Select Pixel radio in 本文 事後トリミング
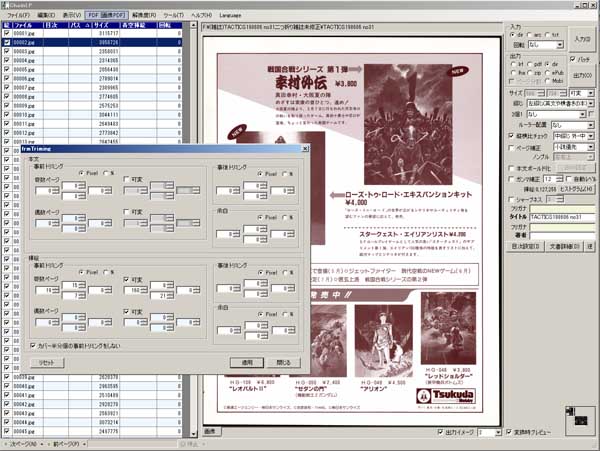 260,174
